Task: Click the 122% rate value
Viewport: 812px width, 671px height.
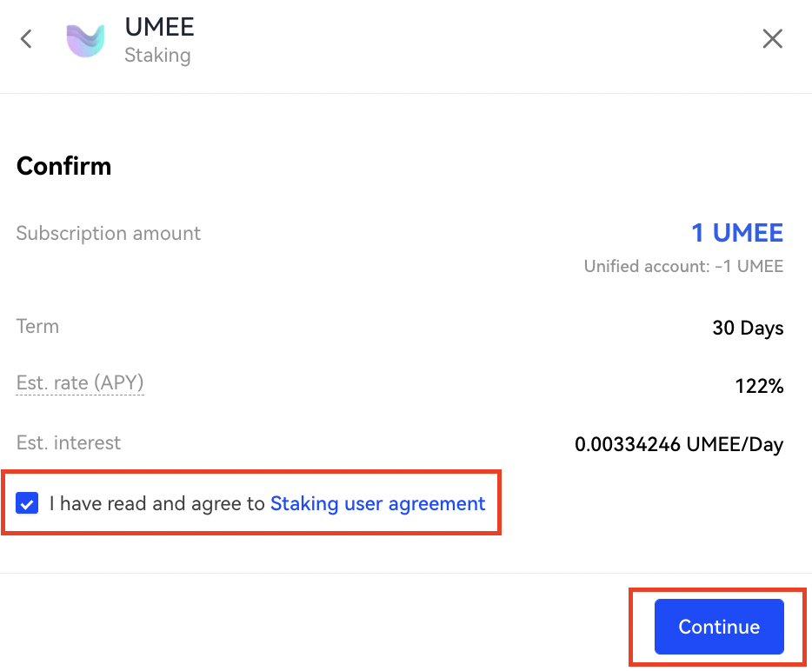Action: click(x=759, y=386)
